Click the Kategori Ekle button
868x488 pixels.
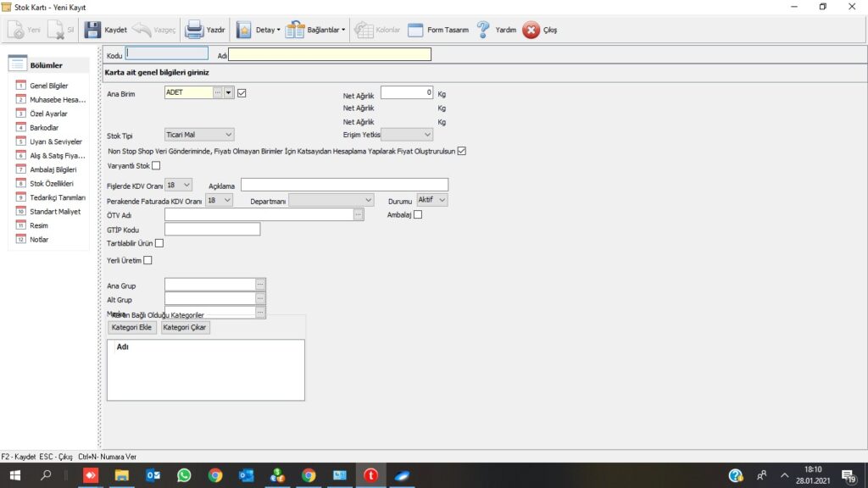tap(131, 327)
